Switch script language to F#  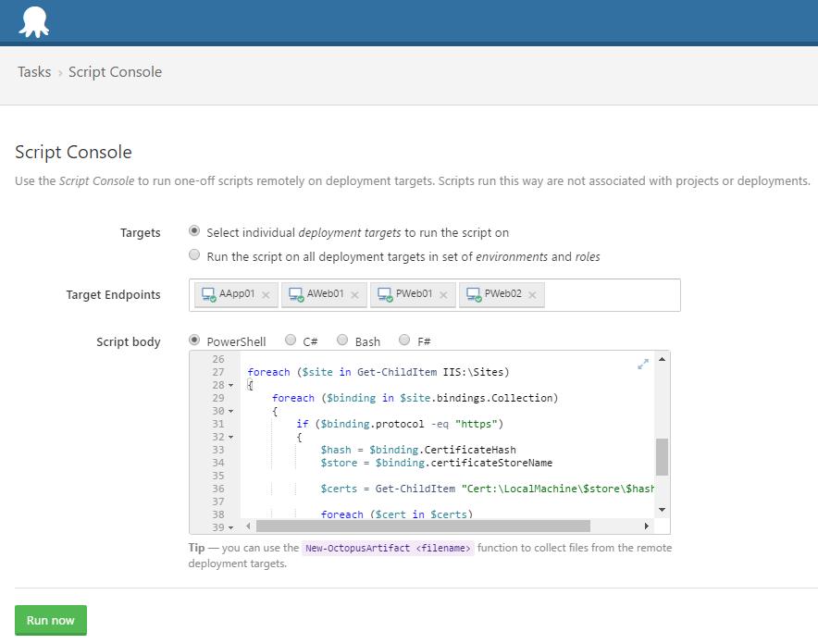pos(404,340)
